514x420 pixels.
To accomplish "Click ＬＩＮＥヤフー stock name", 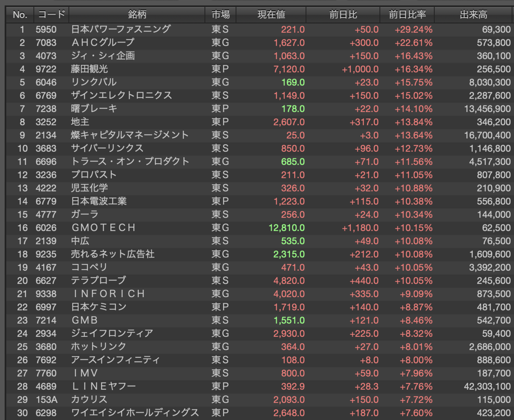I will point(103,386).
